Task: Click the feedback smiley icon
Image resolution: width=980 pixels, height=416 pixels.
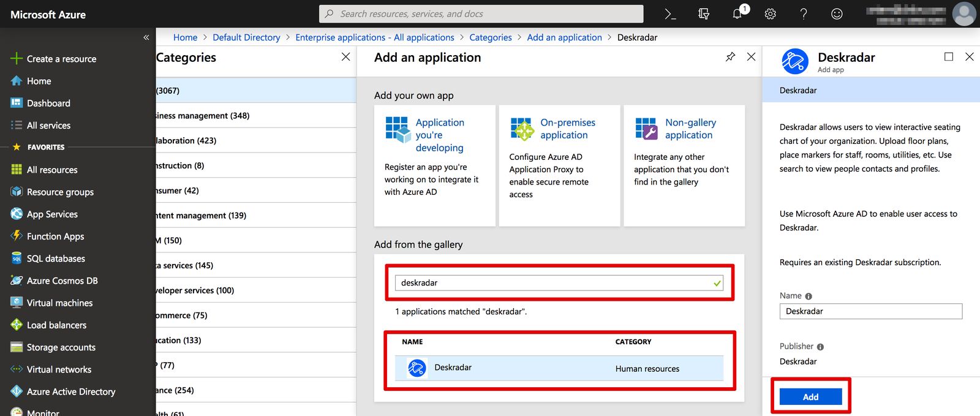Action: pos(837,14)
